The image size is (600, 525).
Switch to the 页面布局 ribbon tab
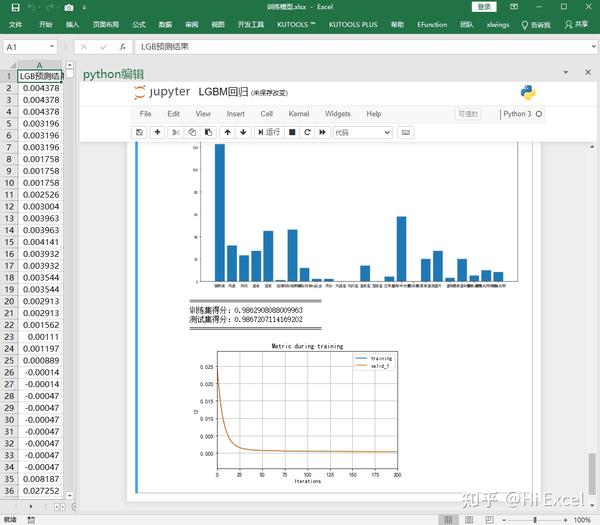(x=106, y=24)
